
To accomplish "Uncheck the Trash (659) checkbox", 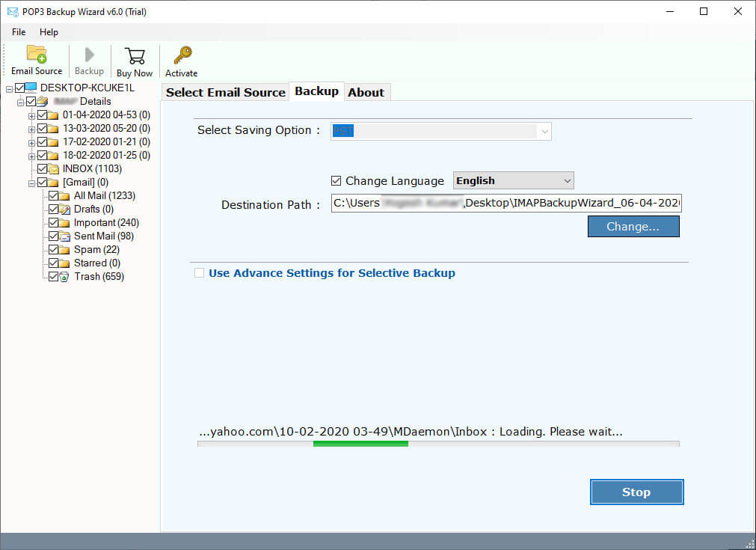I will [x=54, y=277].
